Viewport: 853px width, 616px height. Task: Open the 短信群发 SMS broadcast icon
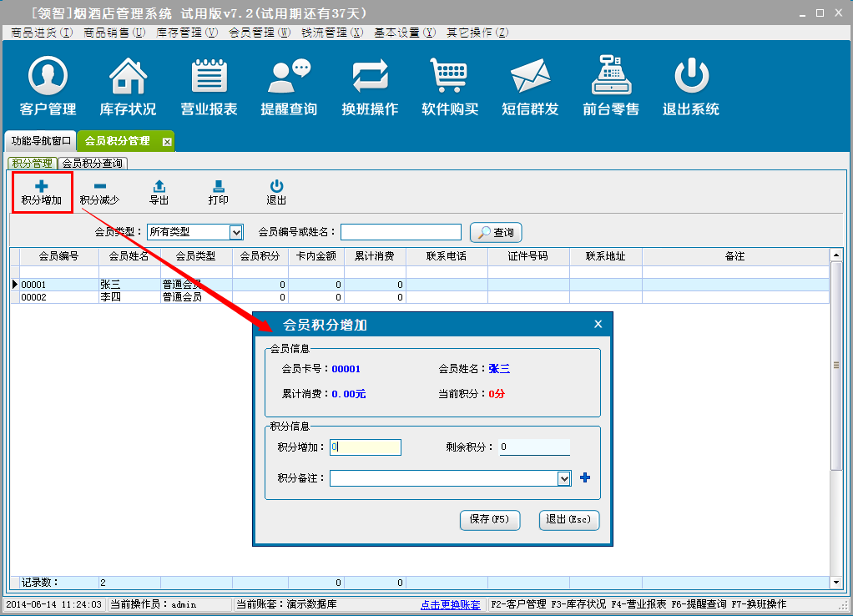(530, 87)
